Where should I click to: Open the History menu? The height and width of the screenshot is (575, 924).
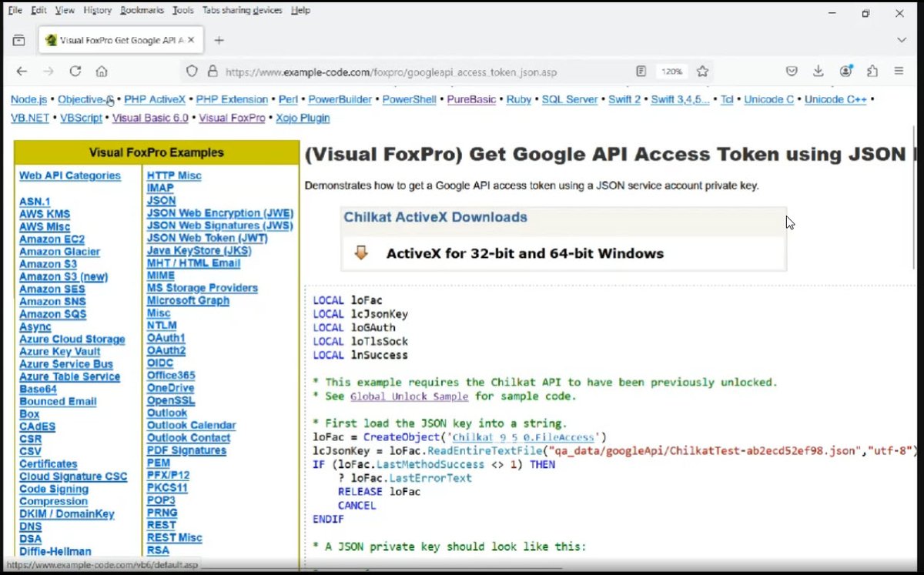97,10
